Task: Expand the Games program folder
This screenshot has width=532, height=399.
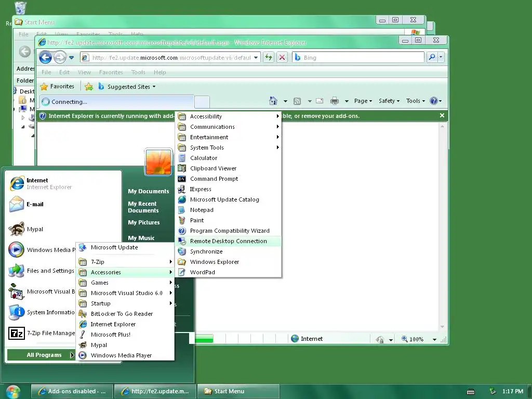Action: tap(125, 283)
